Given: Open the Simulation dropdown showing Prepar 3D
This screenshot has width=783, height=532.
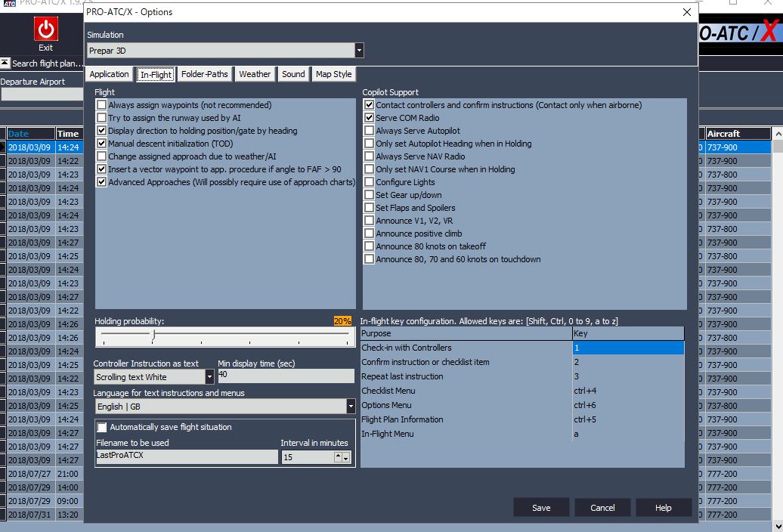Looking at the screenshot, I should pyautogui.click(x=359, y=51).
